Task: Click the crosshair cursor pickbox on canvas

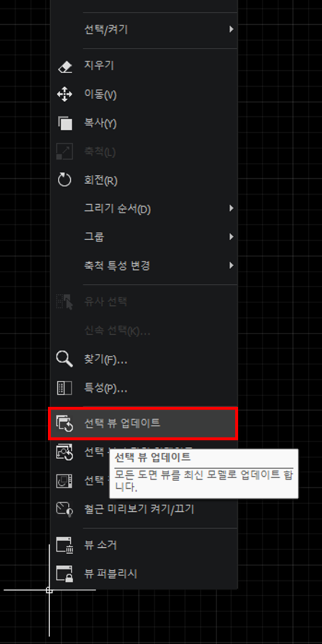Action: point(49,590)
